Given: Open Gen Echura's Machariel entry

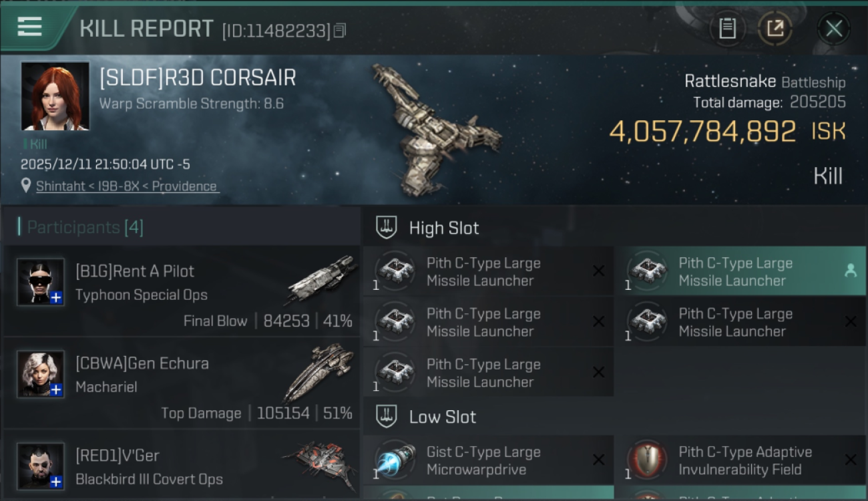Looking at the screenshot, I should pos(182,382).
